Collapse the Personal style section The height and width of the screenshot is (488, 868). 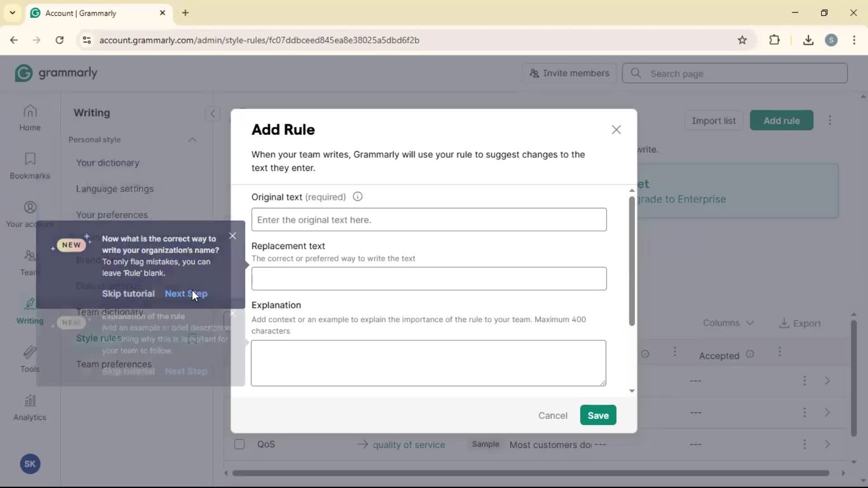pyautogui.click(x=192, y=140)
